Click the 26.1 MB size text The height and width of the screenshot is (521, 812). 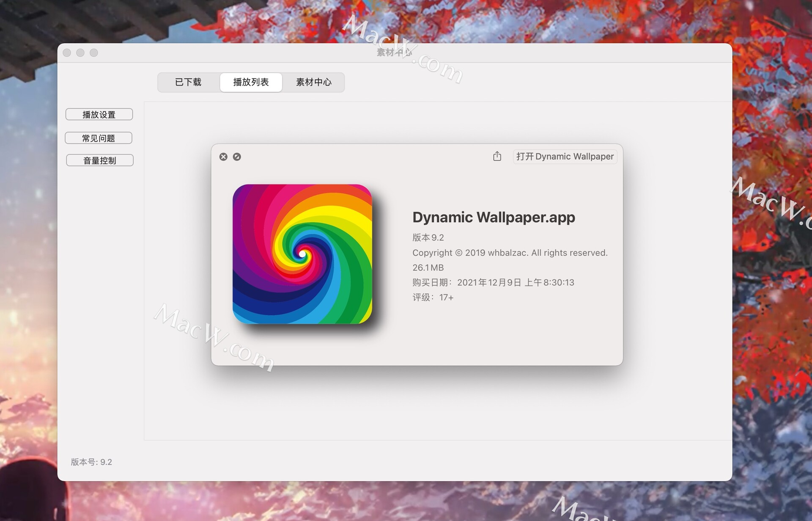[428, 267]
